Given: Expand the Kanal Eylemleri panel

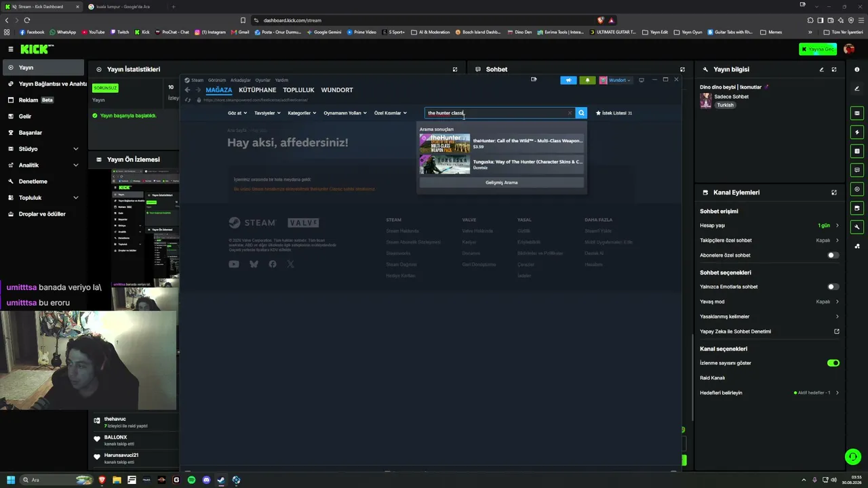Looking at the screenshot, I should (834, 192).
